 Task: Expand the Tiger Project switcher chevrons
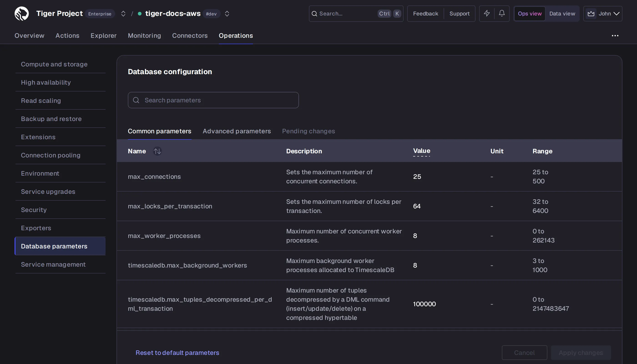coord(123,13)
